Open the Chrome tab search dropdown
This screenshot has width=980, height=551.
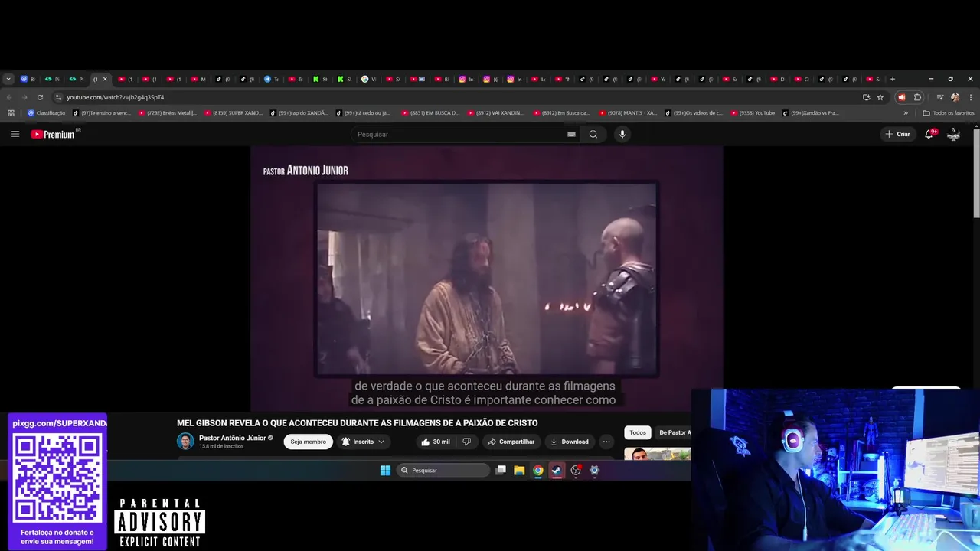pos(8,79)
